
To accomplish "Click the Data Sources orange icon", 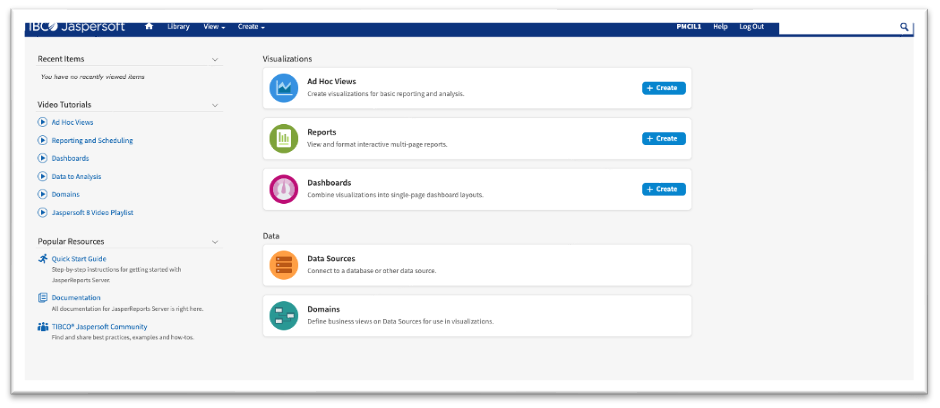I will [x=284, y=265].
